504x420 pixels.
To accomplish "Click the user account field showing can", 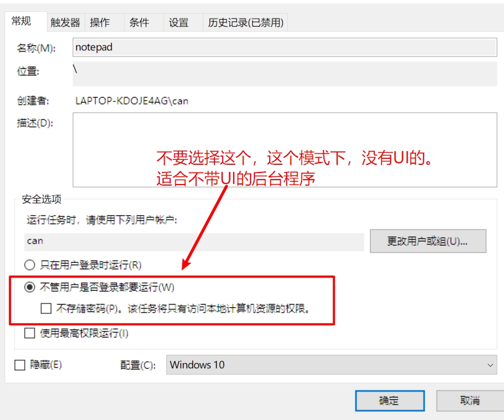I will click(x=194, y=241).
